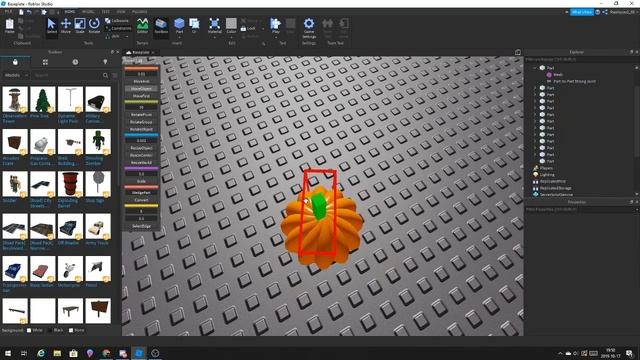The image size is (640, 360).
Task: Click ResizeObject plugin button
Action: (x=141, y=148)
